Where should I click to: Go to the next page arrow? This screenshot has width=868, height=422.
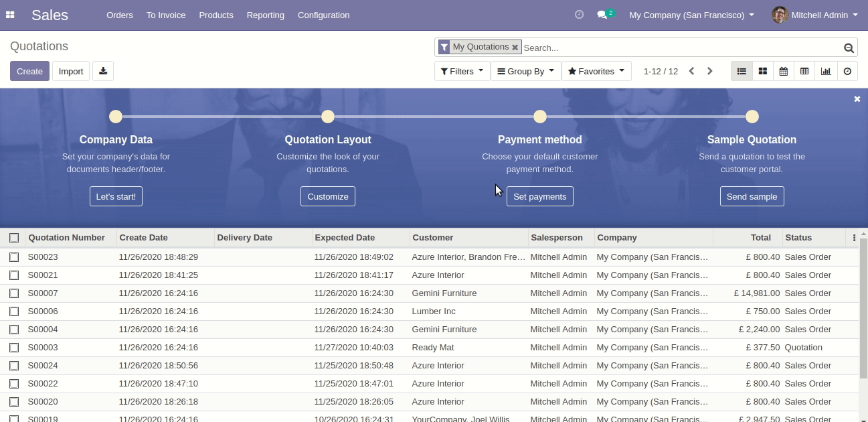coord(710,71)
